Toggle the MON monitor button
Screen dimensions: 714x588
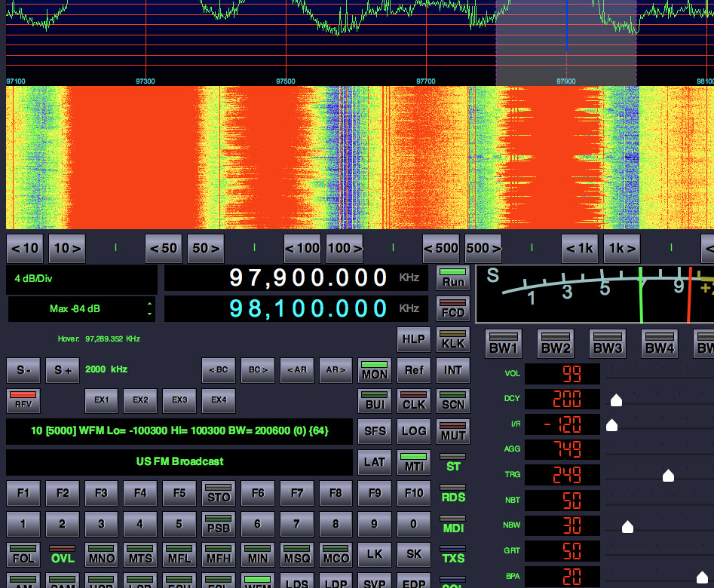[x=375, y=370]
